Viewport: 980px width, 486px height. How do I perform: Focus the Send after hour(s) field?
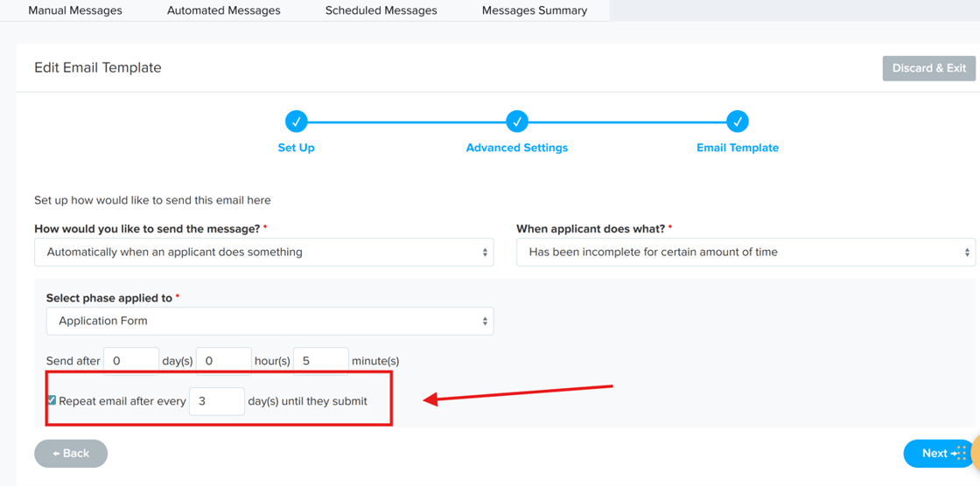[x=223, y=360]
